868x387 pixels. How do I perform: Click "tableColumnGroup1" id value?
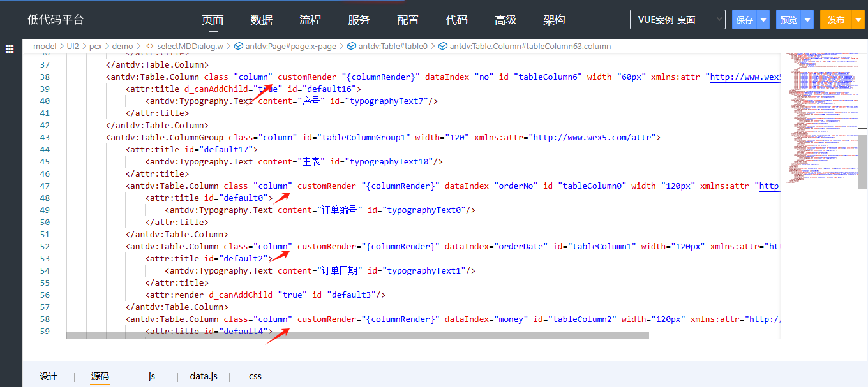coord(363,137)
